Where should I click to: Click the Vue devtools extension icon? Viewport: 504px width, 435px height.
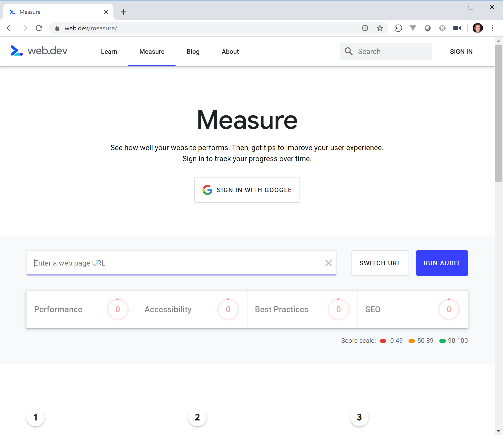413,28
